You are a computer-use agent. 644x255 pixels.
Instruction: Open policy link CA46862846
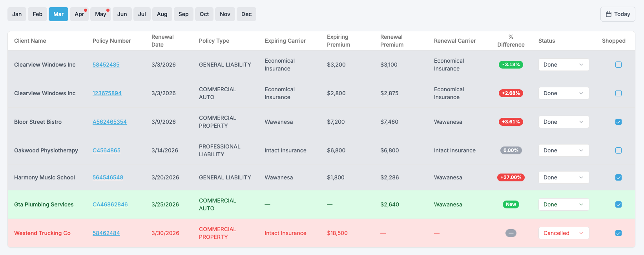[x=110, y=204]
